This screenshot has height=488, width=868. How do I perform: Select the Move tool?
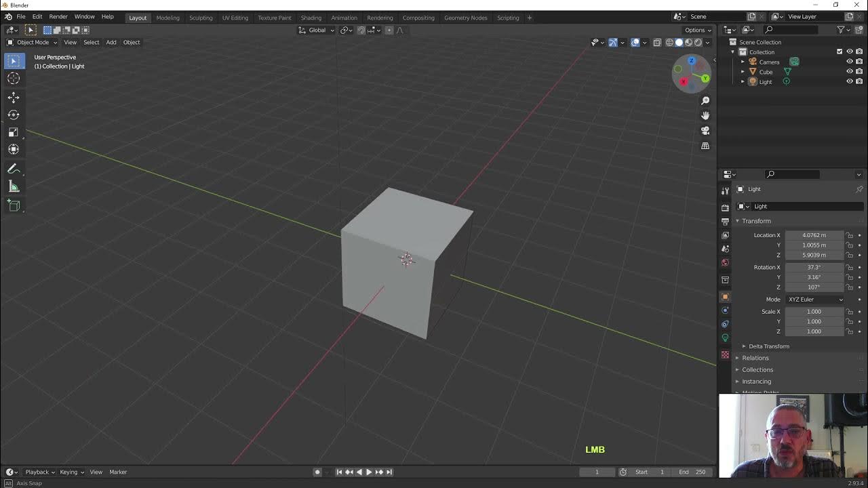14,98
